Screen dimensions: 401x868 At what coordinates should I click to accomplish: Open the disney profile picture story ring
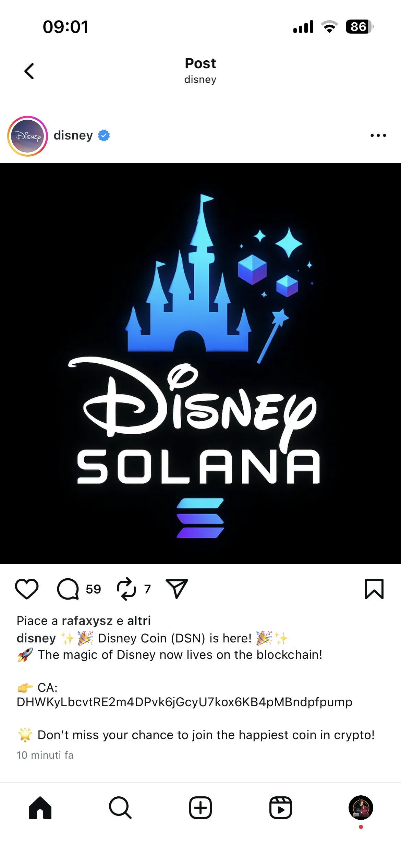(27, 136)
